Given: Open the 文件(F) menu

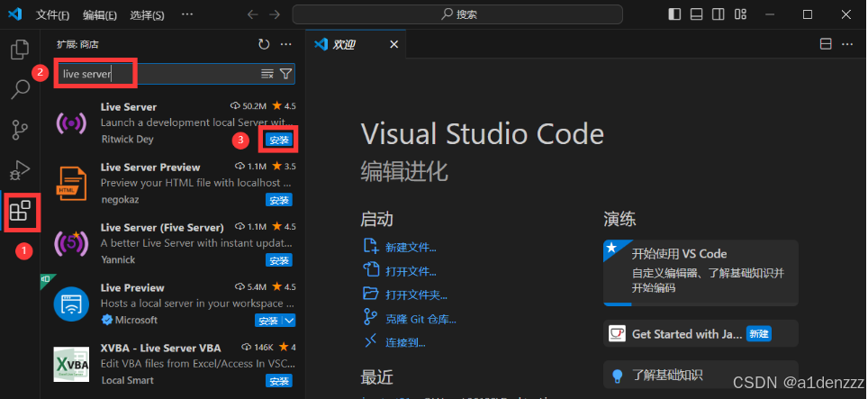Looking at the screenshot, I should (52, 15).
